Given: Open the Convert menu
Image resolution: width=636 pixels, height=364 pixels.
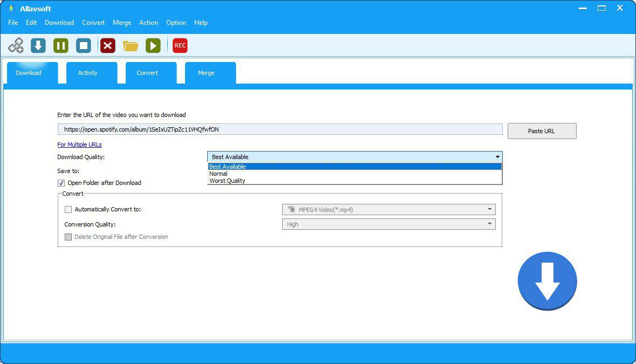Looking at the screenshot, I should [93, 23].
